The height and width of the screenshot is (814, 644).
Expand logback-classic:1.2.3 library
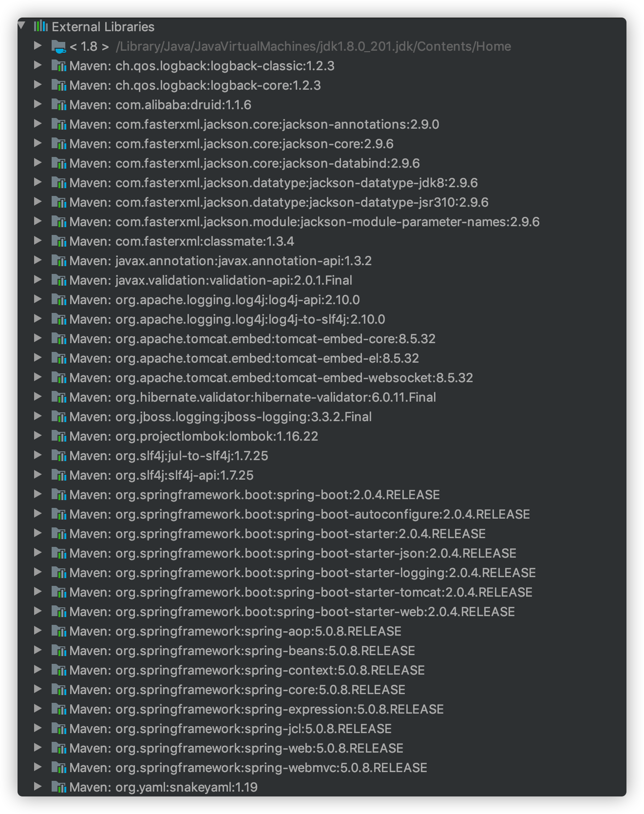[38, 65]
